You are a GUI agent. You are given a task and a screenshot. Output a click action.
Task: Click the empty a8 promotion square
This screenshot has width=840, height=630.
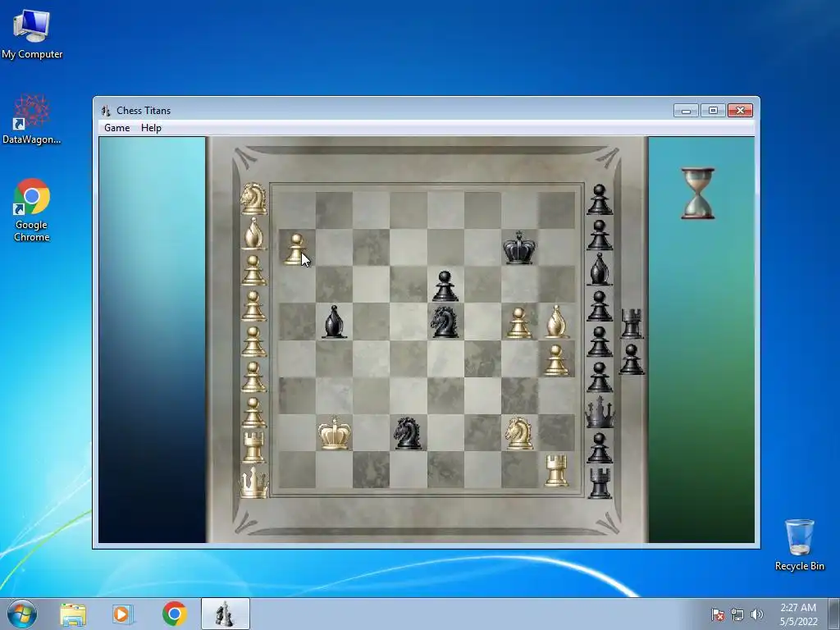[x=297, y=211]
